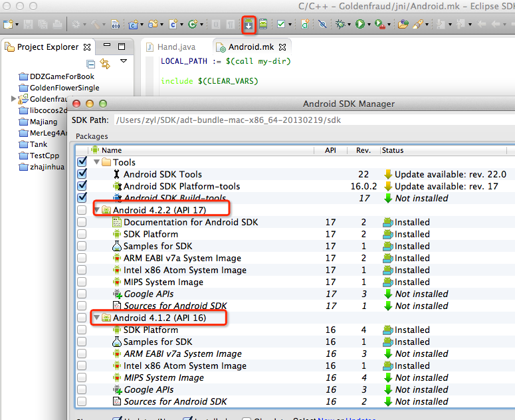
Task: Click the Rev. column header
Action: (x=363, y=150)
